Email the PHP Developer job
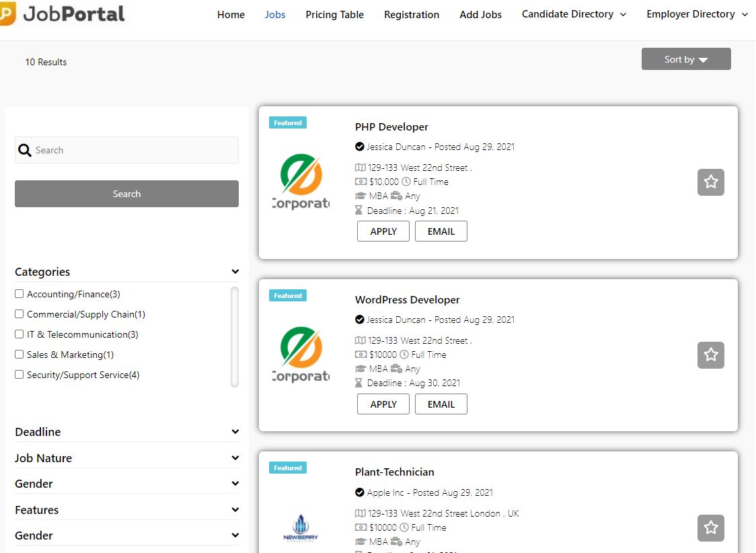 pyautogui.click(x=441, y=231)
